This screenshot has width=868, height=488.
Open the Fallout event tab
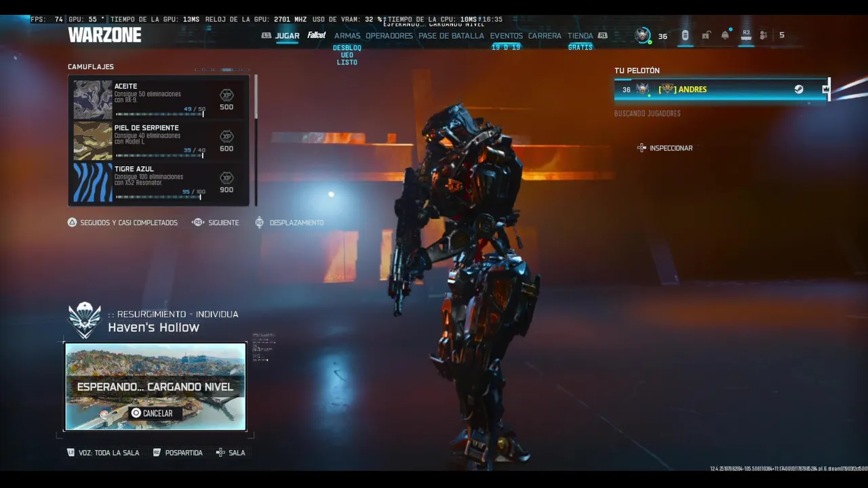tap(317, 35)
